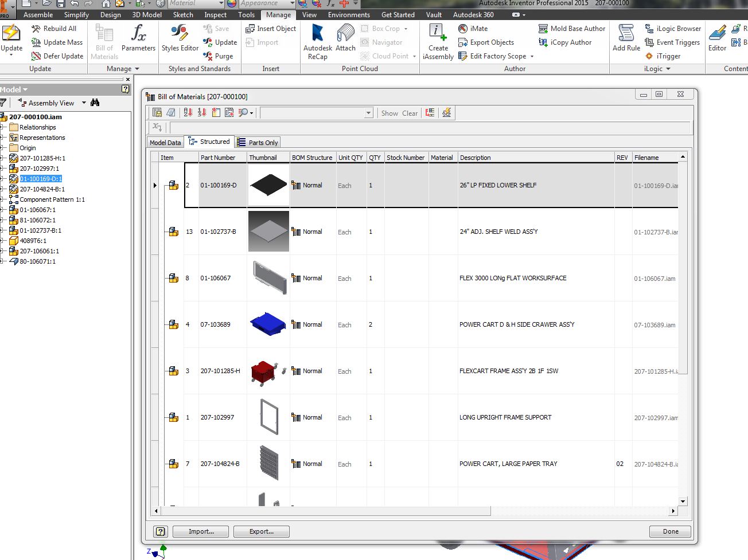
Task: Open iLogic Browser
Action: [673, 29]
